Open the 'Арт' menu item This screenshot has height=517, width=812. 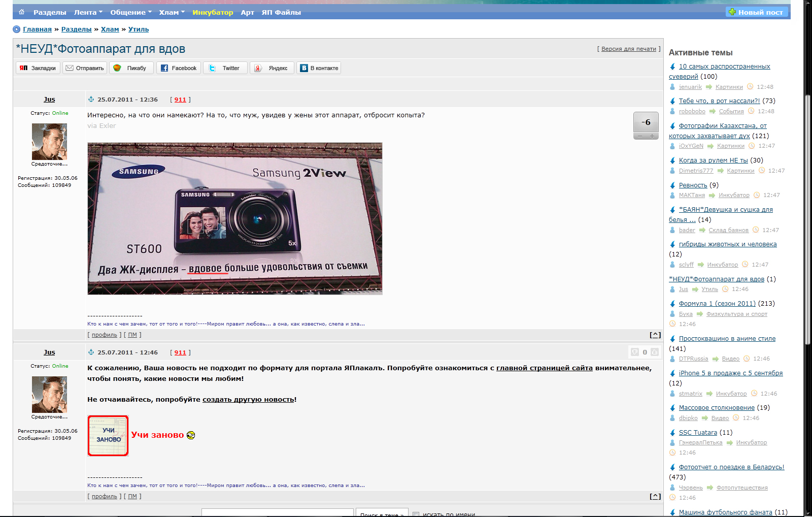point(247,12)
